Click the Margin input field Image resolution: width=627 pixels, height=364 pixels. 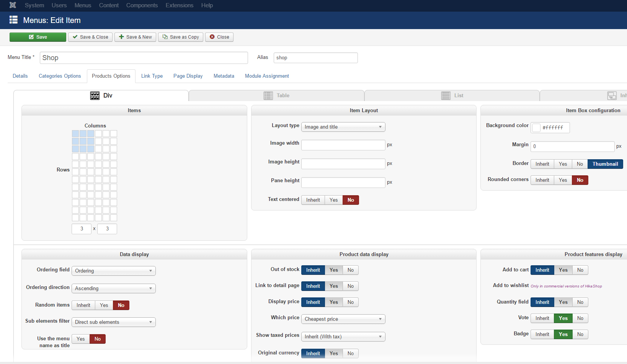pos(573,147)
